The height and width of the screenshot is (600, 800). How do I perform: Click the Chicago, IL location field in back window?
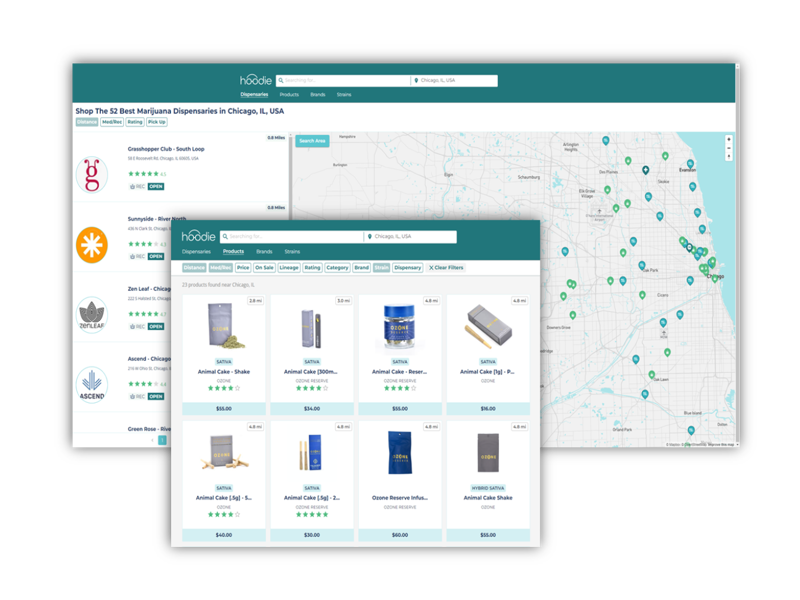pos(455,81)
